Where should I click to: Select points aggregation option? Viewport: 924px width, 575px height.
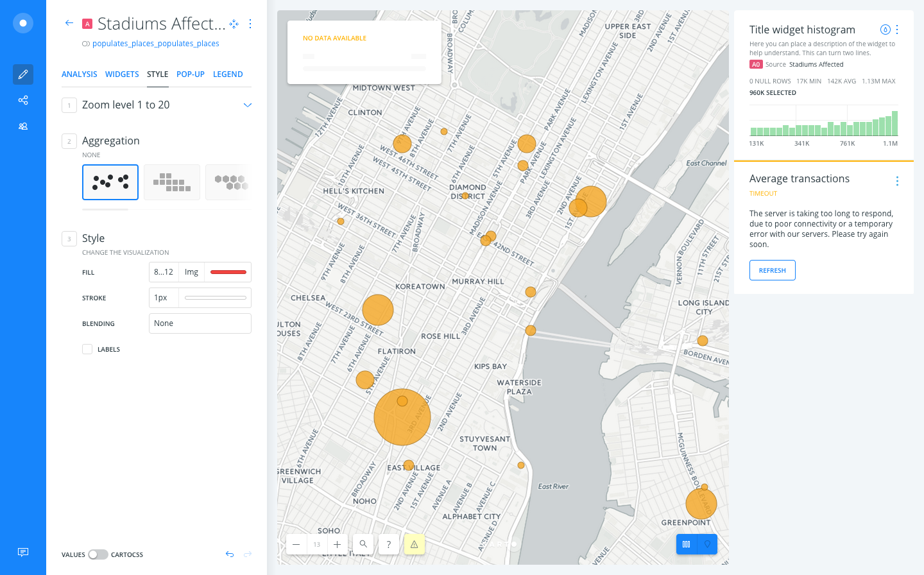[x=110, y=182]
